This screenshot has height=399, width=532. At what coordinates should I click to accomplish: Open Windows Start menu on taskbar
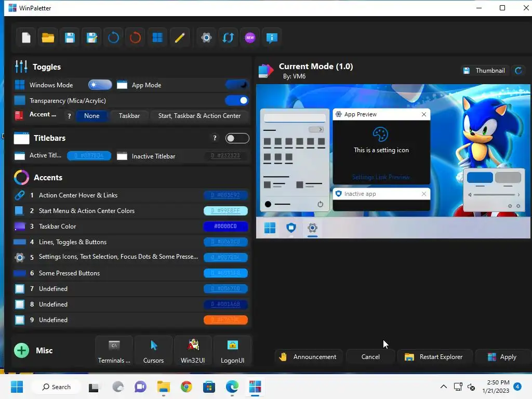(x=17, y=387)
